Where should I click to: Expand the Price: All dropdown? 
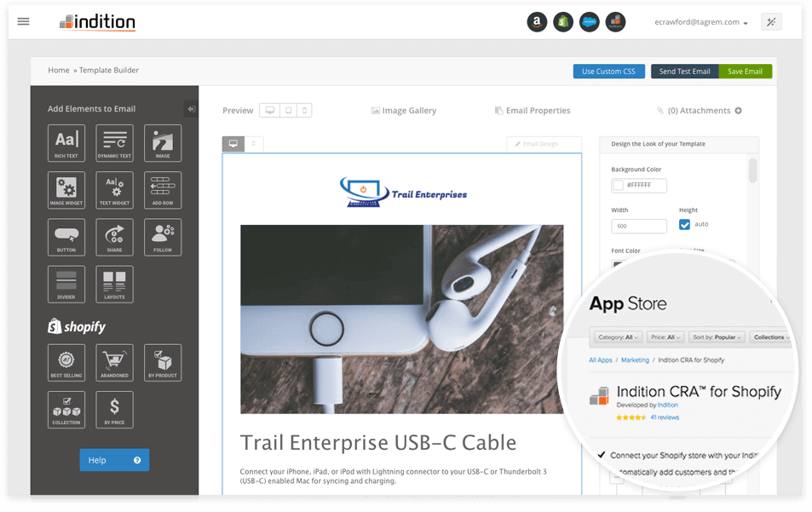pos(666,337)
